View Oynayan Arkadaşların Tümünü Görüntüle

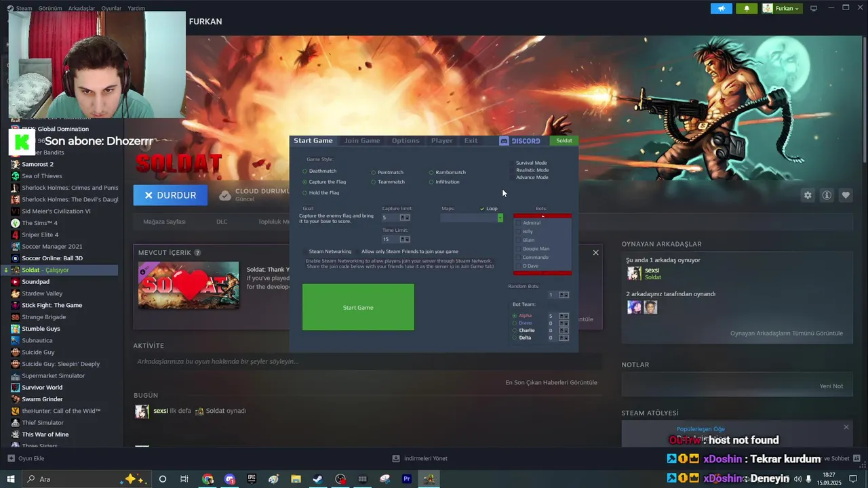pyautogui.click(x=787, y=333)
